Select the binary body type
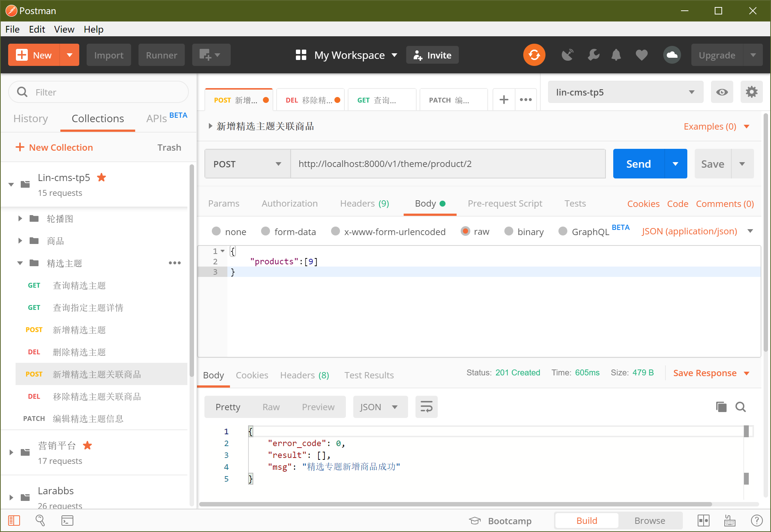Screen dimensions: 771x532 (x=509, y=231)
